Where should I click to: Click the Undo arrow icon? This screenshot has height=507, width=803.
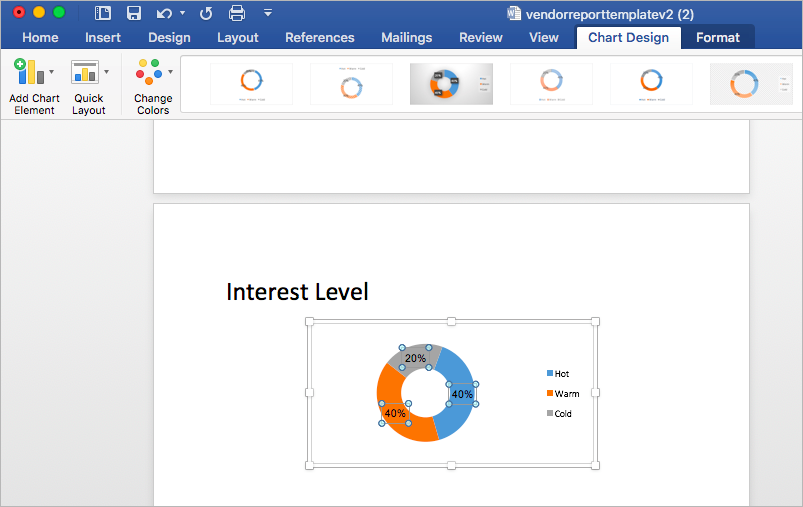pos(164,13)
